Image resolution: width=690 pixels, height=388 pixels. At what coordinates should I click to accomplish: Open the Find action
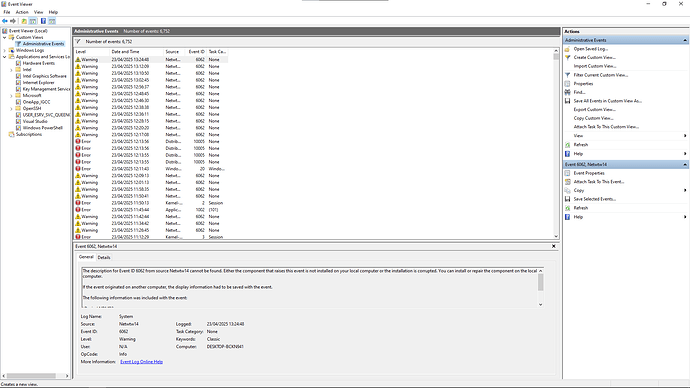coord(579,92)
